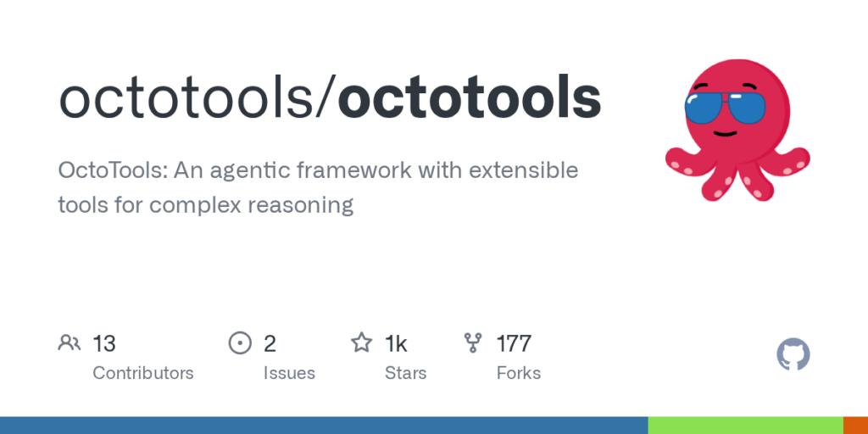Open the GitHub Octocat logo
The image size is (868, 434).
(x=793, y=354)
